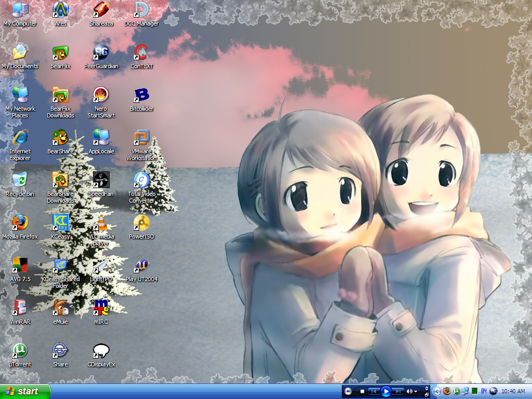Stop playback in the media toolbar
Screen dimensions: 532x399
point(362,392)
